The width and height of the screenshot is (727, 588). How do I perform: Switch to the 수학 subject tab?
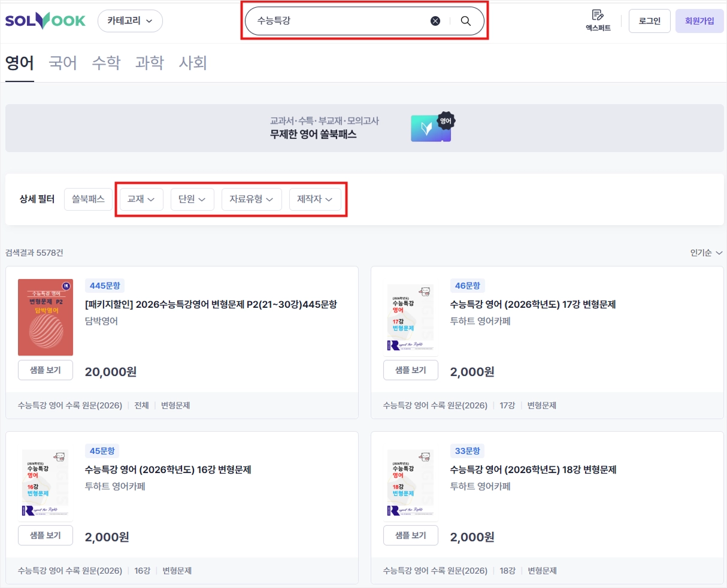point(106,63)
